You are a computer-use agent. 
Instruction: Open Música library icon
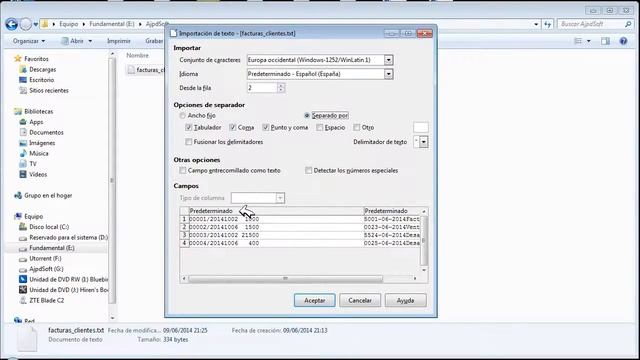pyautogui.click(x=23, y=153)
